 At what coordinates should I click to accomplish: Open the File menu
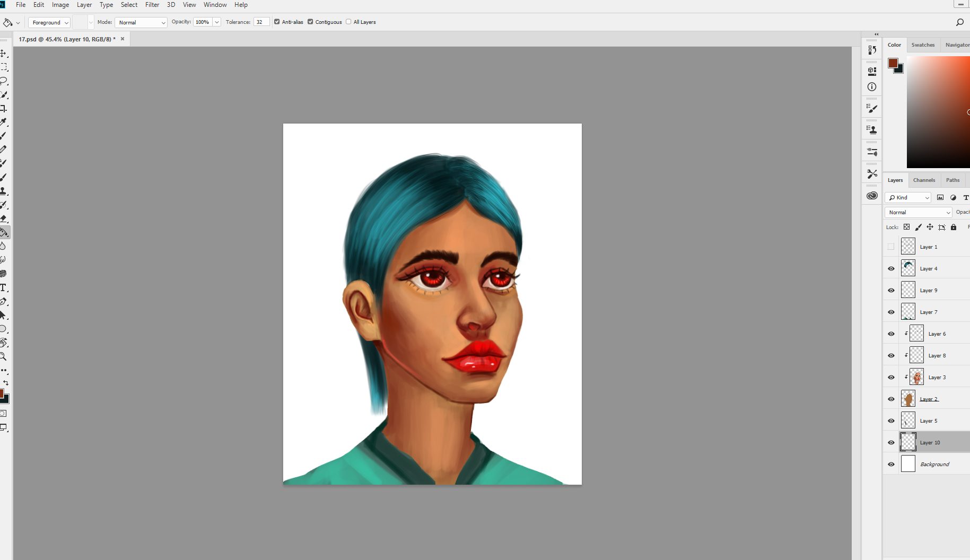point(21,5)
